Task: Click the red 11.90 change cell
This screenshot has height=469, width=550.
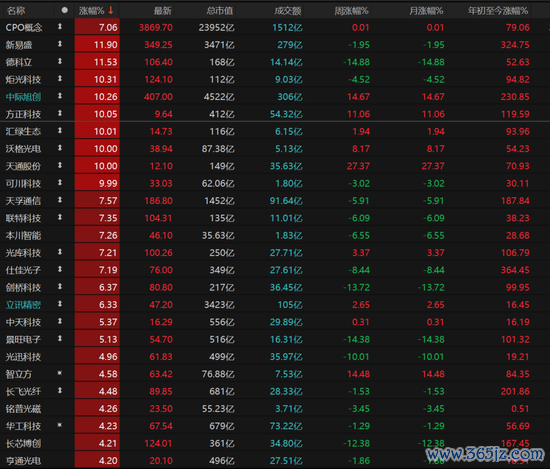Action: click(97, 45)
